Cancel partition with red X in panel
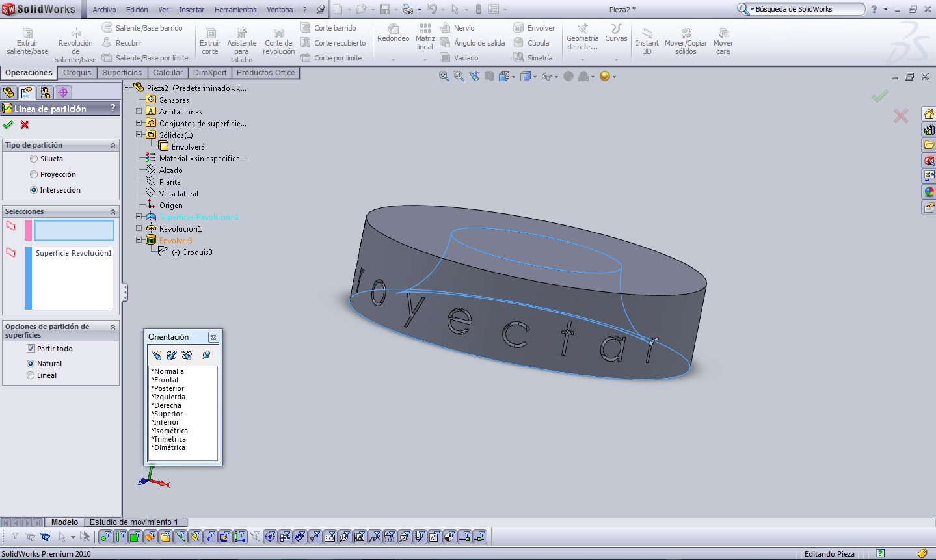The height and width of the screenshot is (560, 936). pyautogui.click(x=25, y=125)
